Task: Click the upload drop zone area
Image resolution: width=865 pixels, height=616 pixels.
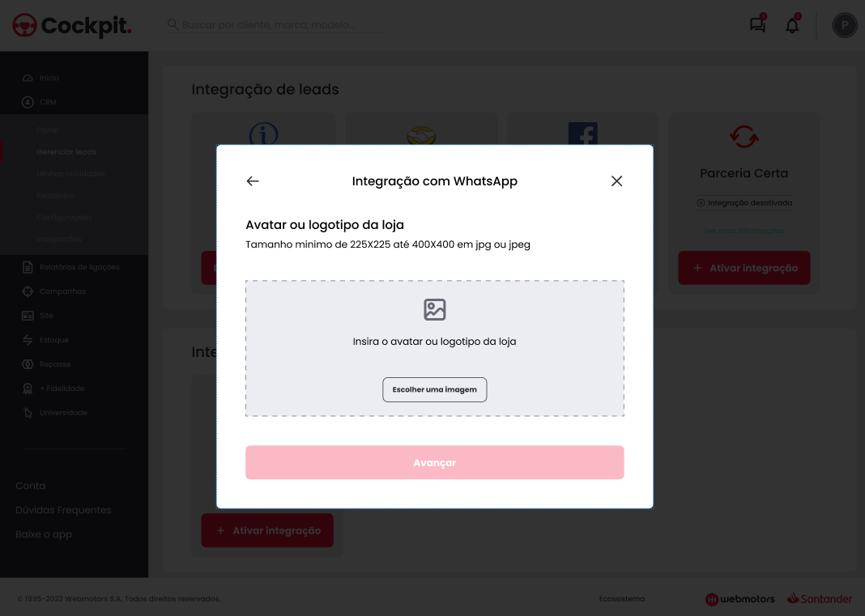Action: pyautogui.click(x=435, y=348)
